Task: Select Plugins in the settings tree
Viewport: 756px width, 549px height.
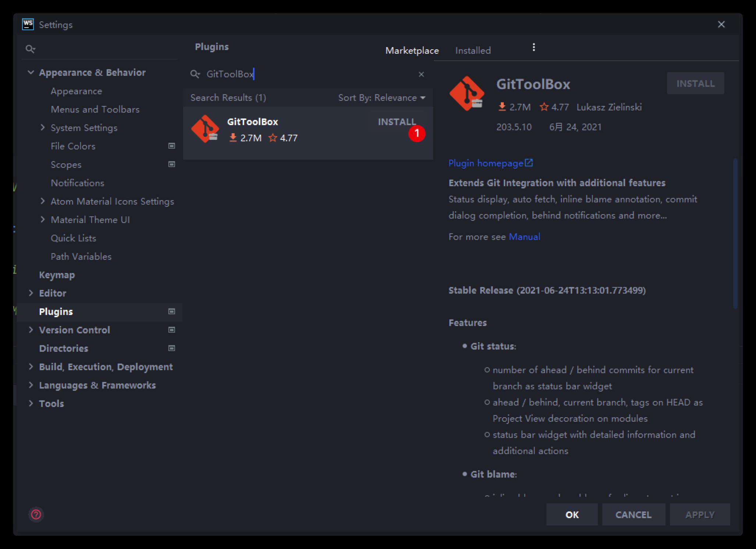Action: click(x=56, y=312)
